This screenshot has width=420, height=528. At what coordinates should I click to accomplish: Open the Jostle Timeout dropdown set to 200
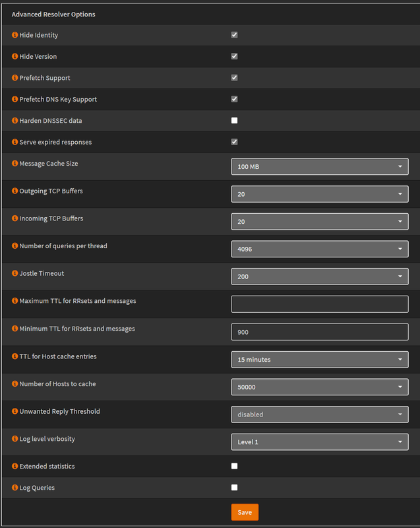tap(320, 277)
